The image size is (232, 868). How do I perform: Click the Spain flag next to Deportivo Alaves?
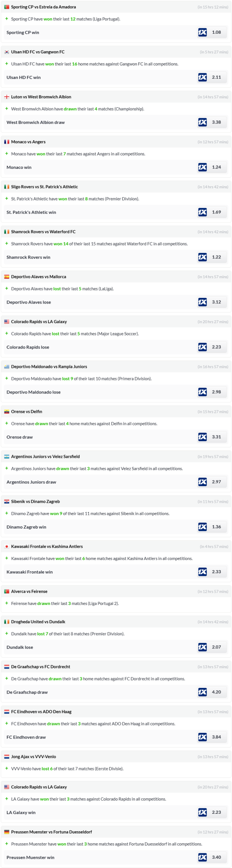(7, 277)
